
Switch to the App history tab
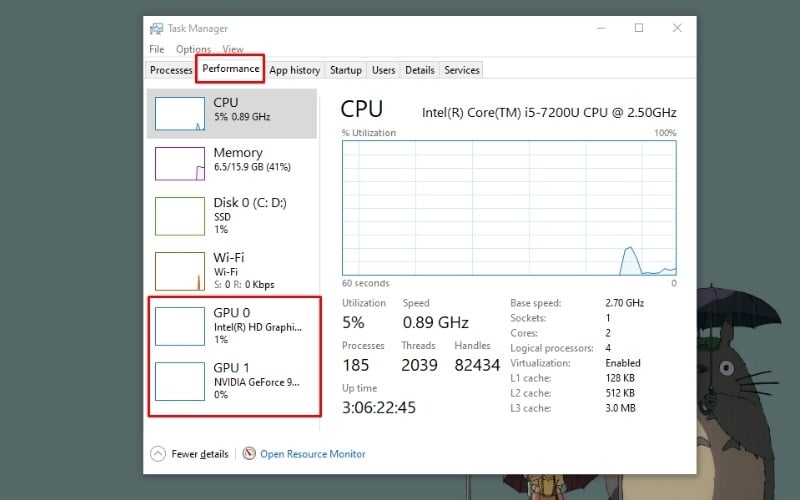click(x=294, y=70)
